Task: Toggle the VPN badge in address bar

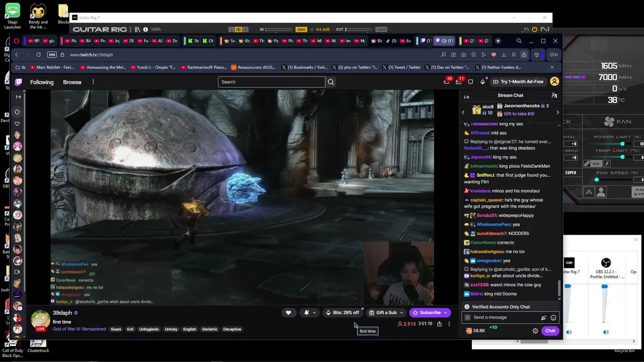Action: (52, 54)
